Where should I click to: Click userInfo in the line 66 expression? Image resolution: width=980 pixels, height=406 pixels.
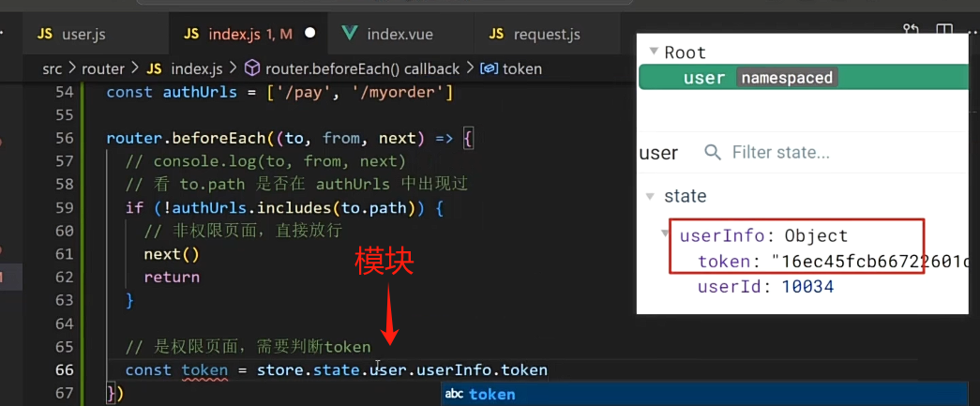(457, 370)
